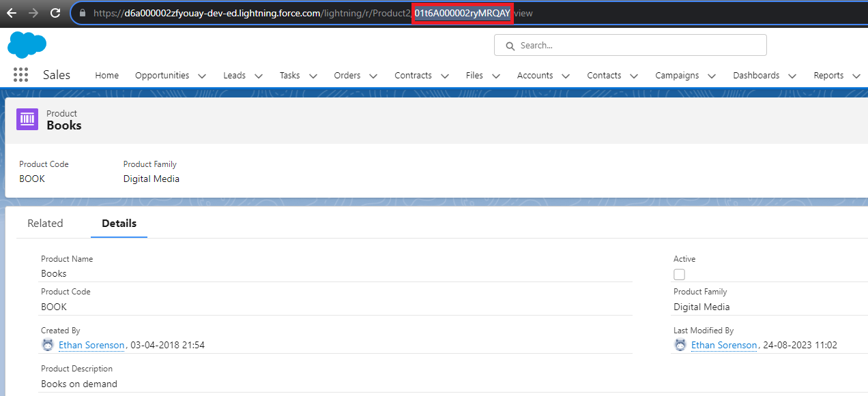The image size is (868, 396).
Task: Reload the page with refresh icon
Action: point(55,13)
